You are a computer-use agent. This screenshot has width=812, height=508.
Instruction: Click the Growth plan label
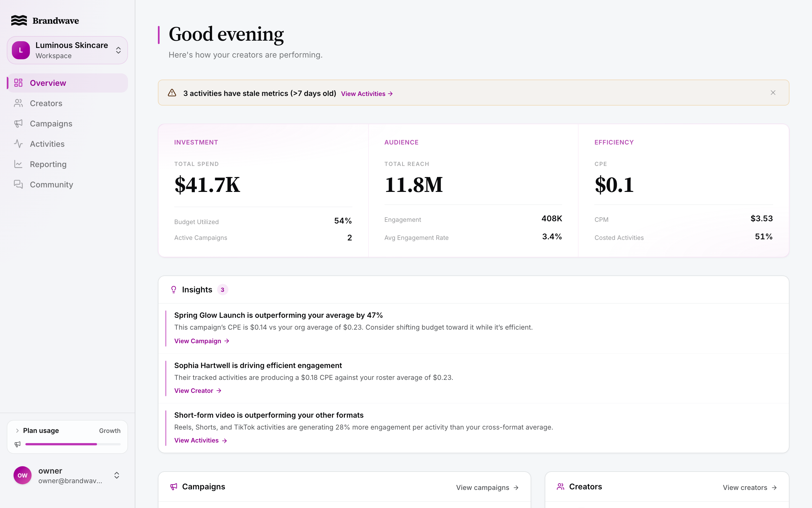[x=110, y=431]
